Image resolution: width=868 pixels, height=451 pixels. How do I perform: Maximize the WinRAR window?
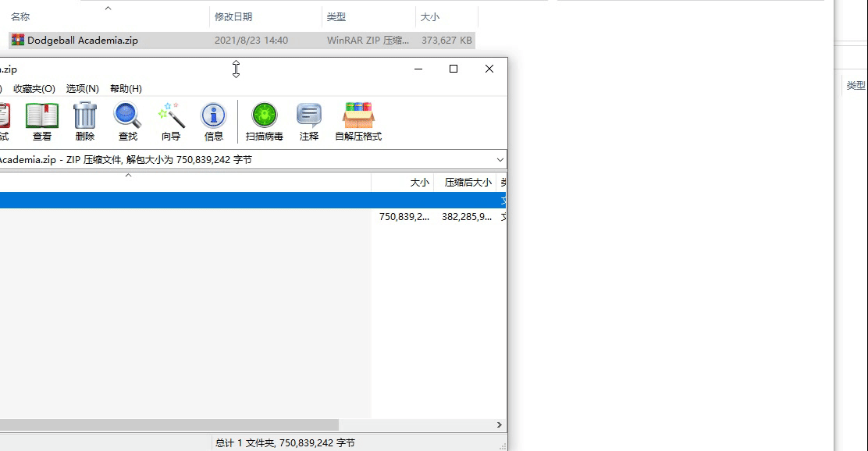[454, 69]
